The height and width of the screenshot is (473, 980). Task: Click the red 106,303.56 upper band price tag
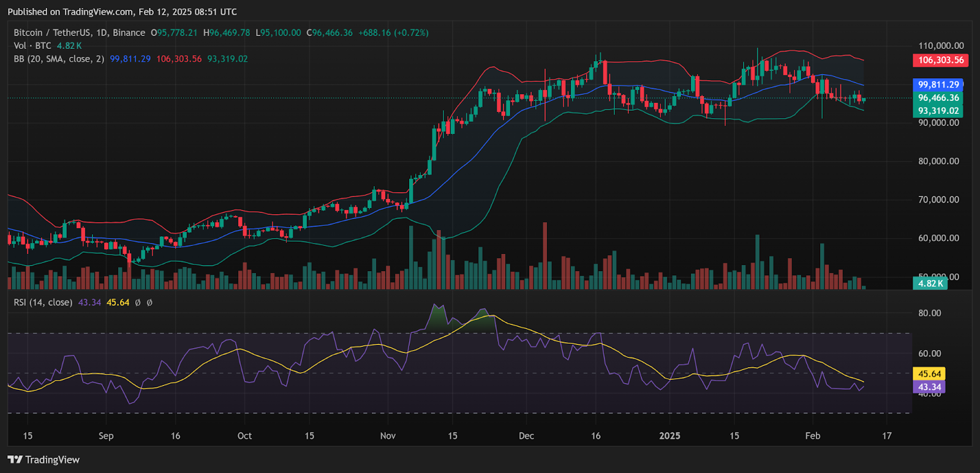[940, 60]
